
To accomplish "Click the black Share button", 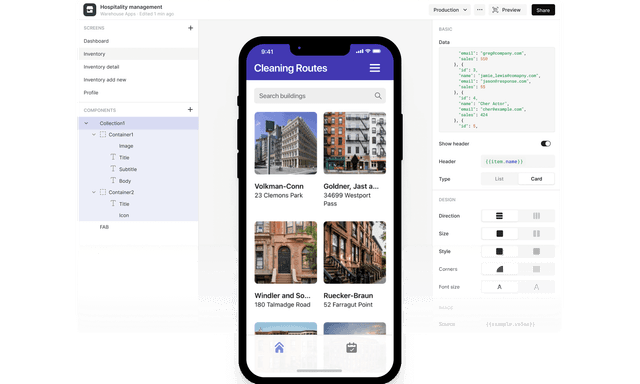I will (x=543, y=10).
